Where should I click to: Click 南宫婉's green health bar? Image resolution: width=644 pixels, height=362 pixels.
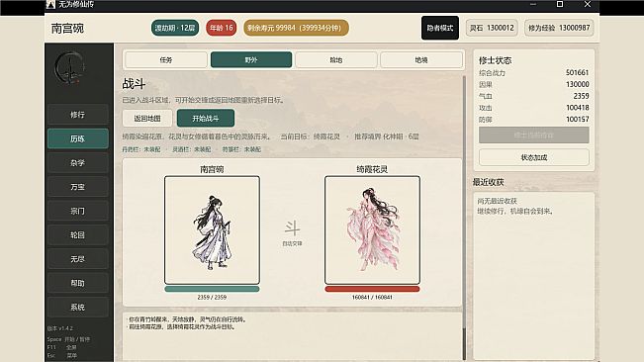212,289
